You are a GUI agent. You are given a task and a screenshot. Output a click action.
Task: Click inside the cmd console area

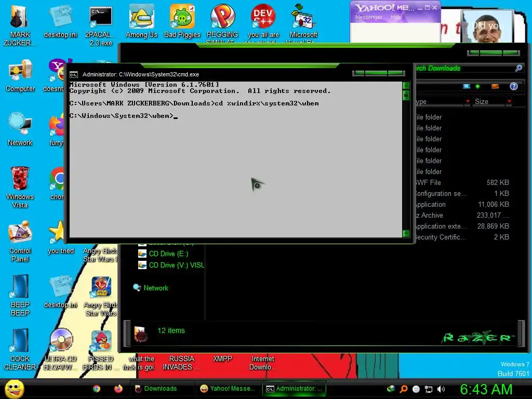point(235,159)
